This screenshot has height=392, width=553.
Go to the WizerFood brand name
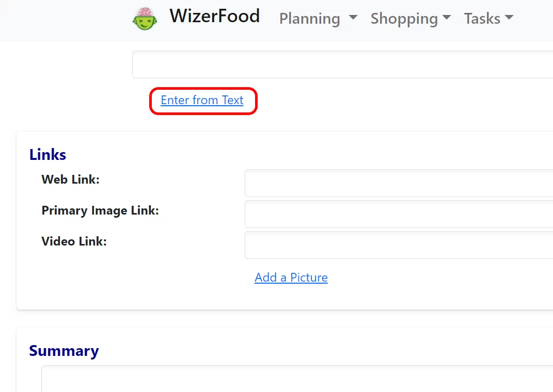pyautogui.click(x=214, y=17)
